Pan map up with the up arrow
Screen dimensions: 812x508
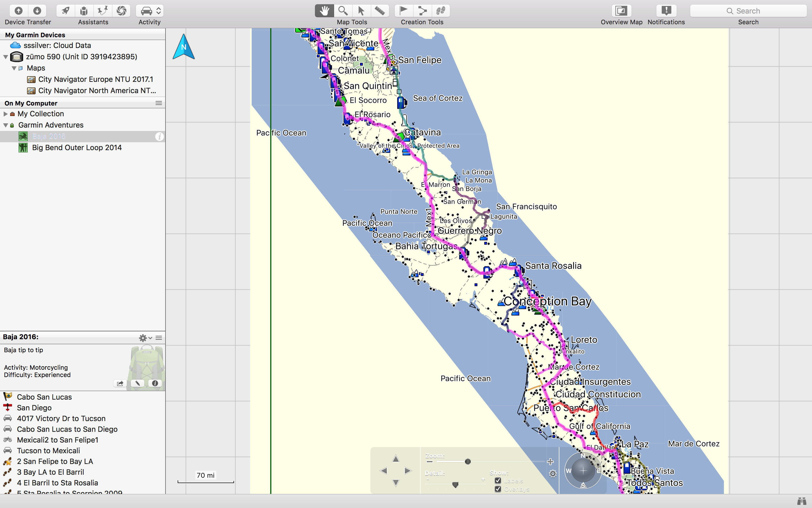pyautogui.click(x=396, y=459)
